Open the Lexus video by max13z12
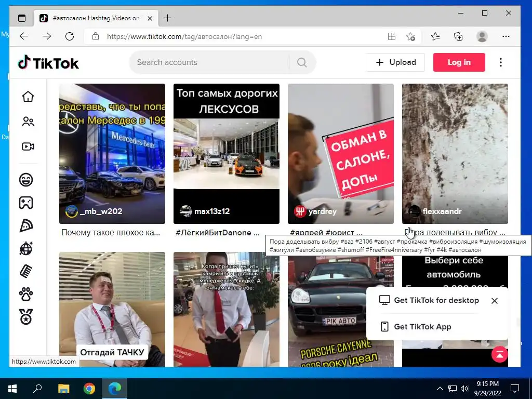The width and height of the screenshot is (532, 399). tap(227, 154)
